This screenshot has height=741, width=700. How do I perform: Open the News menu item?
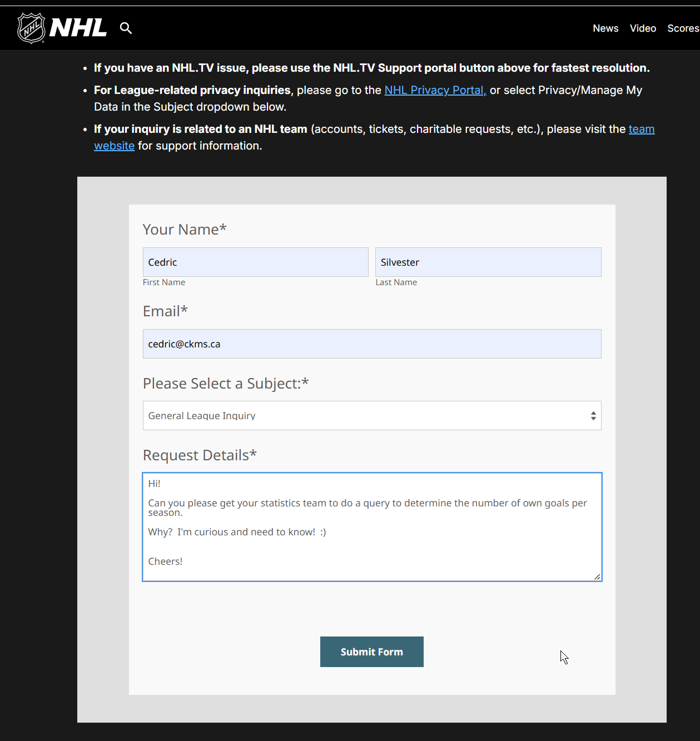pos(605,28)
